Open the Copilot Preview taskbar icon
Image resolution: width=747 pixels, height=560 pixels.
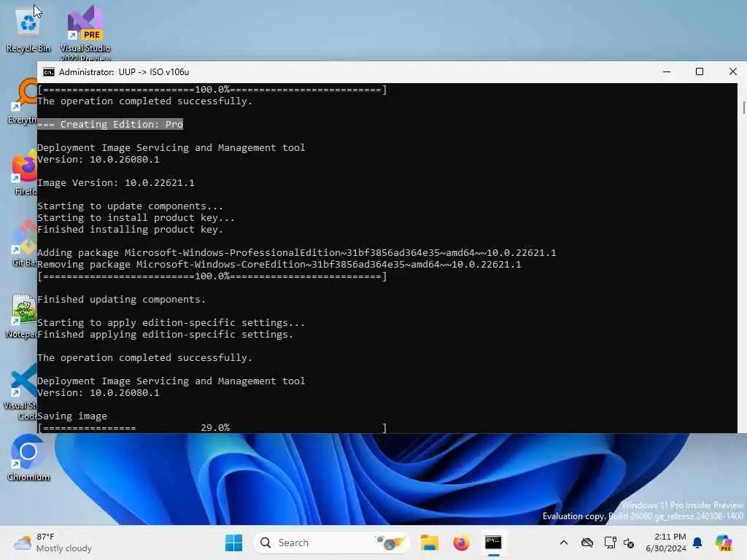[x=724, y=542]
